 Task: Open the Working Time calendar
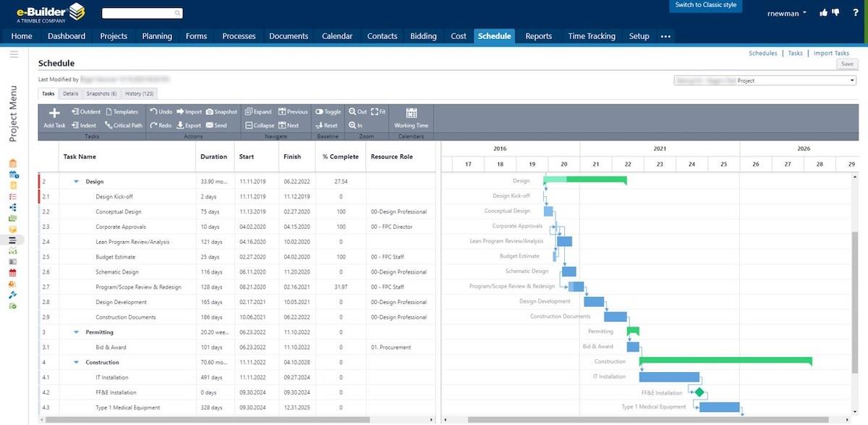(411, 118)
